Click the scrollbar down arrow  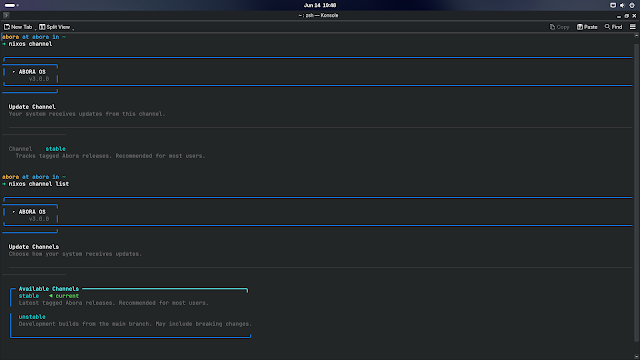(x=636, y=357)
